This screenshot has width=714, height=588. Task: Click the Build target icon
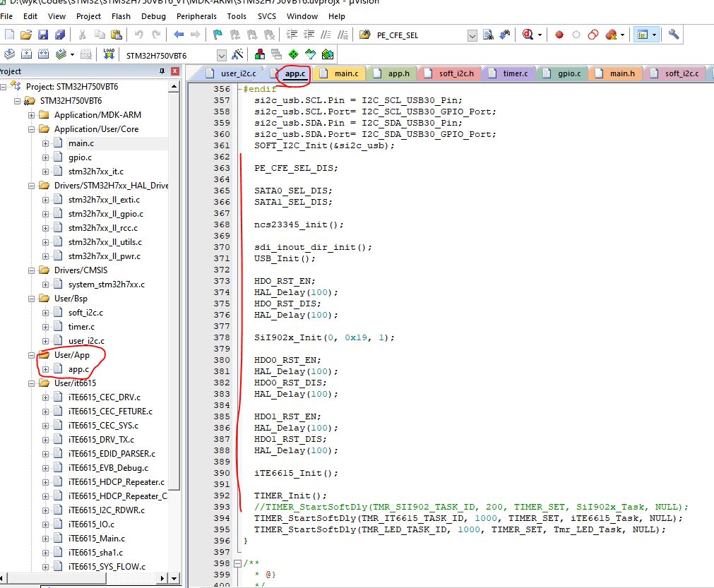click(x=26, y=54)
